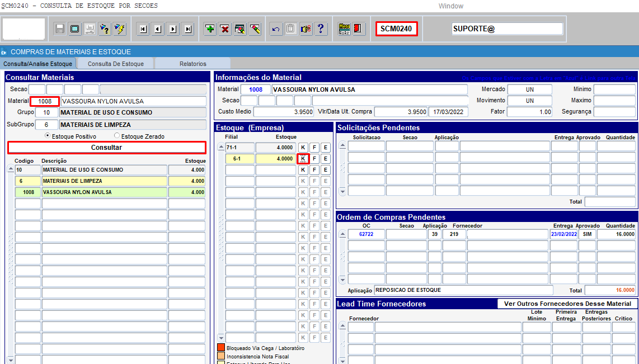Click the K button for filial 6-1

[303, 159]
